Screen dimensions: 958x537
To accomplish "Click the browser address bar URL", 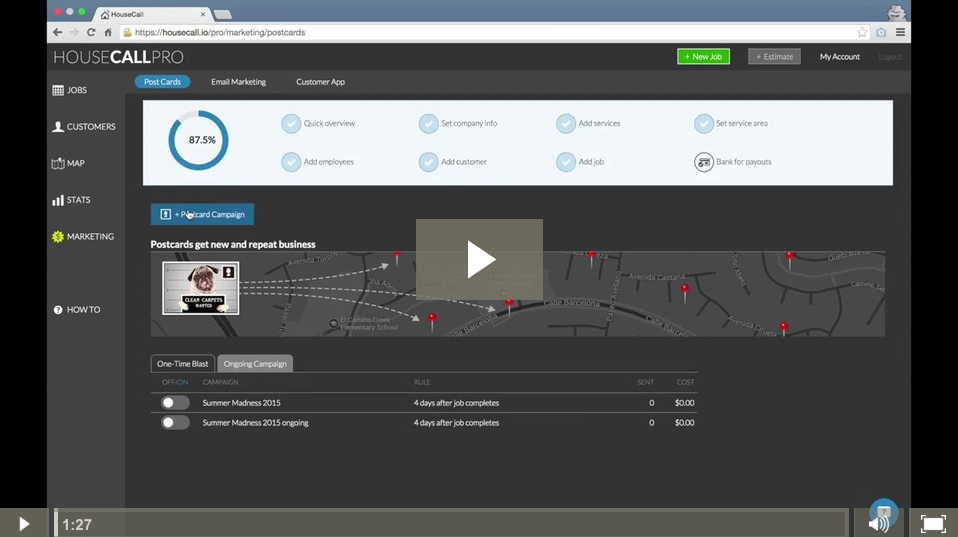I will (x=220, y=32).
